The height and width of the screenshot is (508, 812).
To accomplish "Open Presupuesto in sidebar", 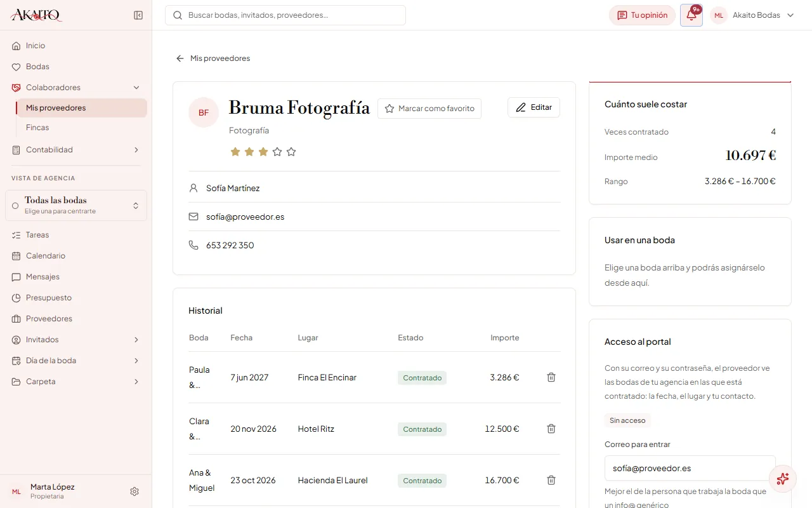I will click(x=76, y=298).
